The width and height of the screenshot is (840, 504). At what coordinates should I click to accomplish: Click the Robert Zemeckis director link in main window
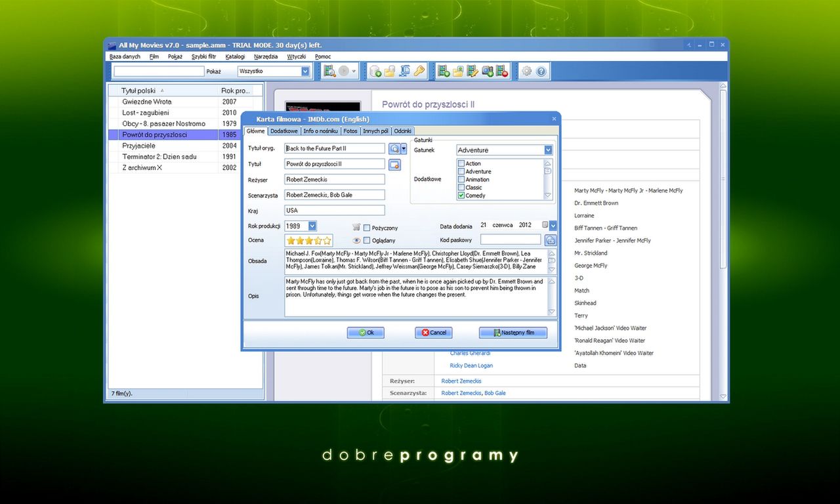pos(461,381)
